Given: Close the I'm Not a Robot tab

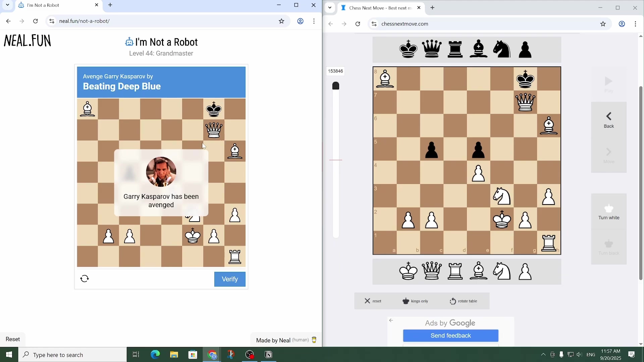Looking at the screenshot, I should point(97,5).
